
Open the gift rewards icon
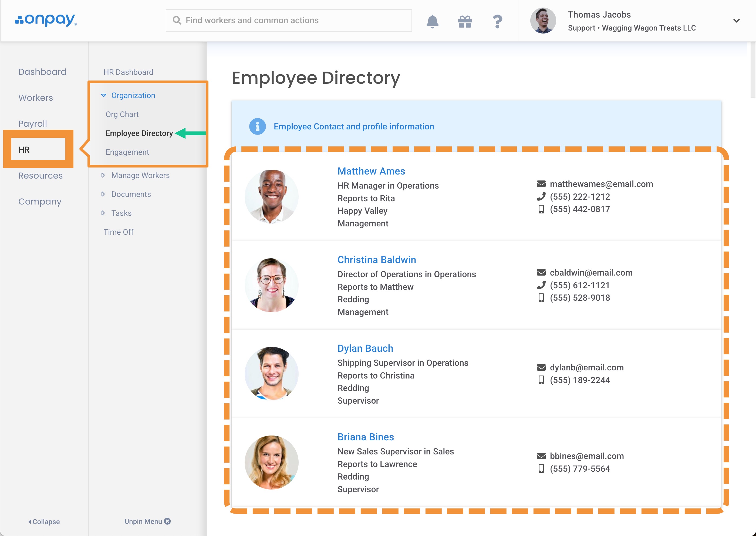point(465,21)
